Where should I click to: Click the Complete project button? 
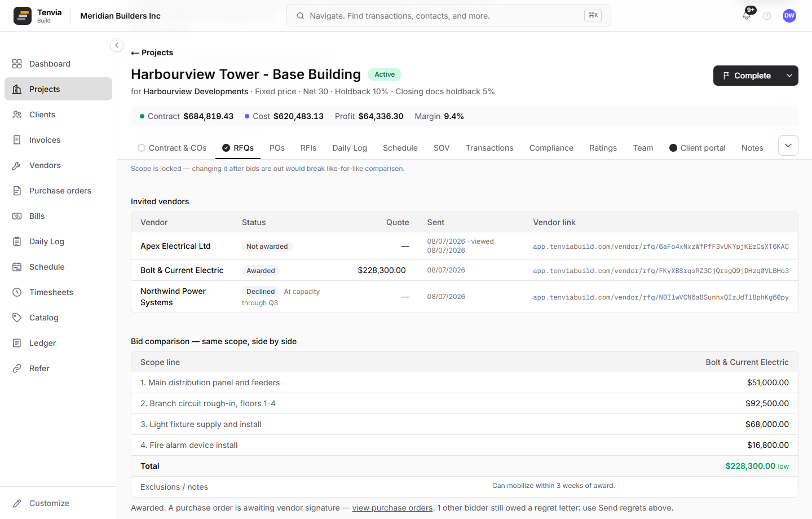tap(747, 76)
